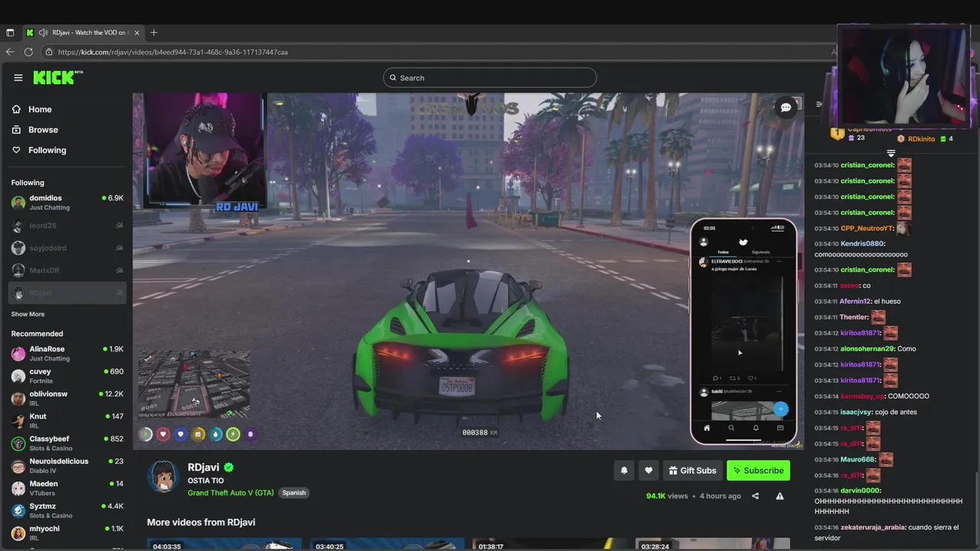980x551 pixels.
Task: Click the RDkinito name in chat leaderboard
Action: (x=921, y=139)
